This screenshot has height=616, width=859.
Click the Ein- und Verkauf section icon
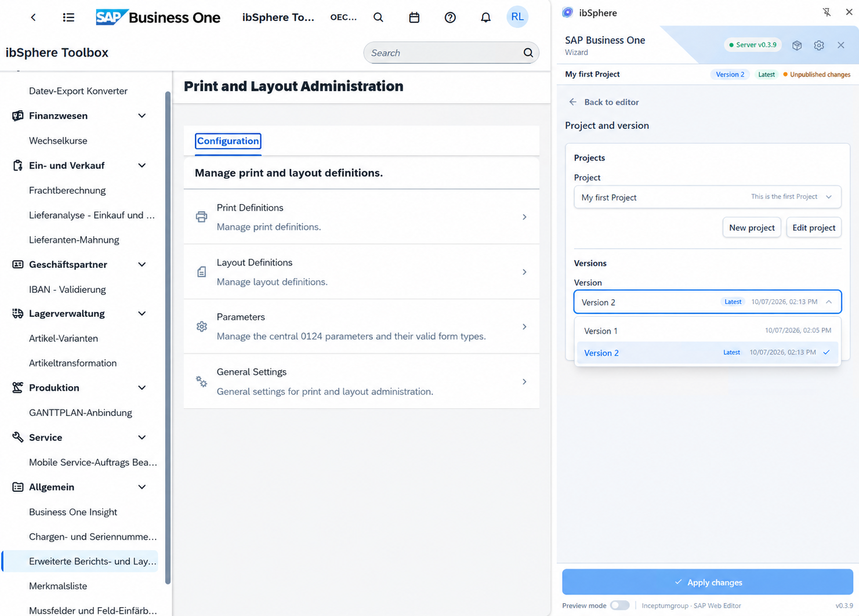[x=18, y=165]
